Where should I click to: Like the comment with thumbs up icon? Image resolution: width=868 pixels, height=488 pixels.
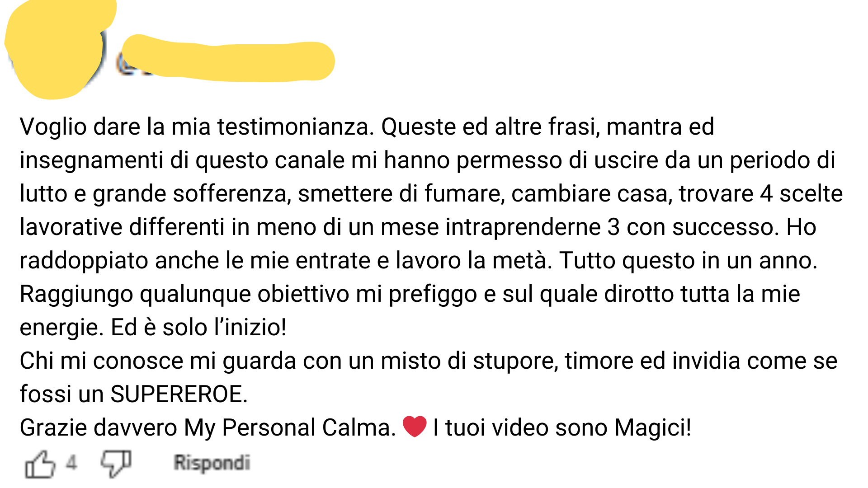point(40,464)
